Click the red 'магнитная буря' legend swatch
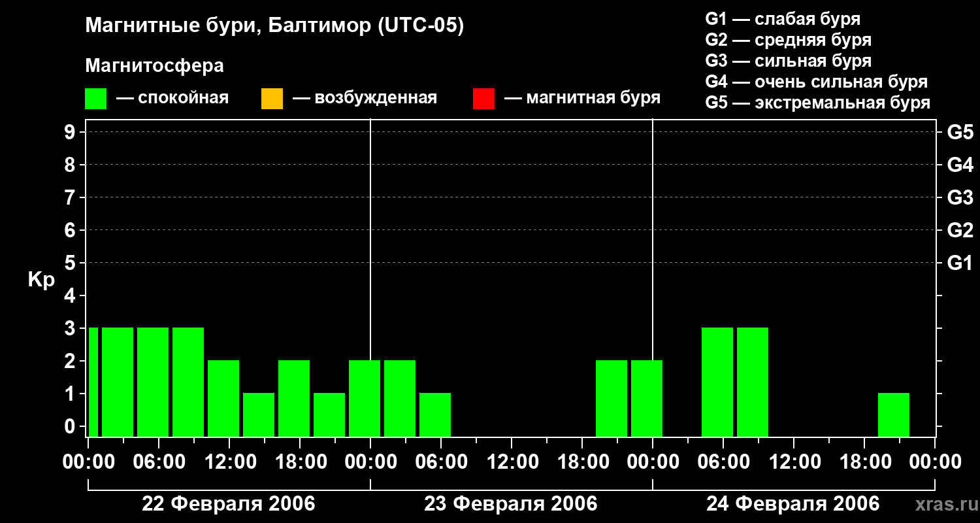 484,99
